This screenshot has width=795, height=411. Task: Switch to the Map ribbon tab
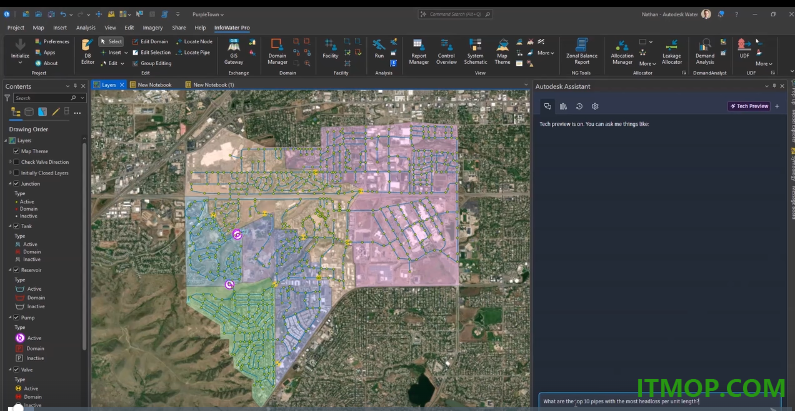tap(39, 28)
